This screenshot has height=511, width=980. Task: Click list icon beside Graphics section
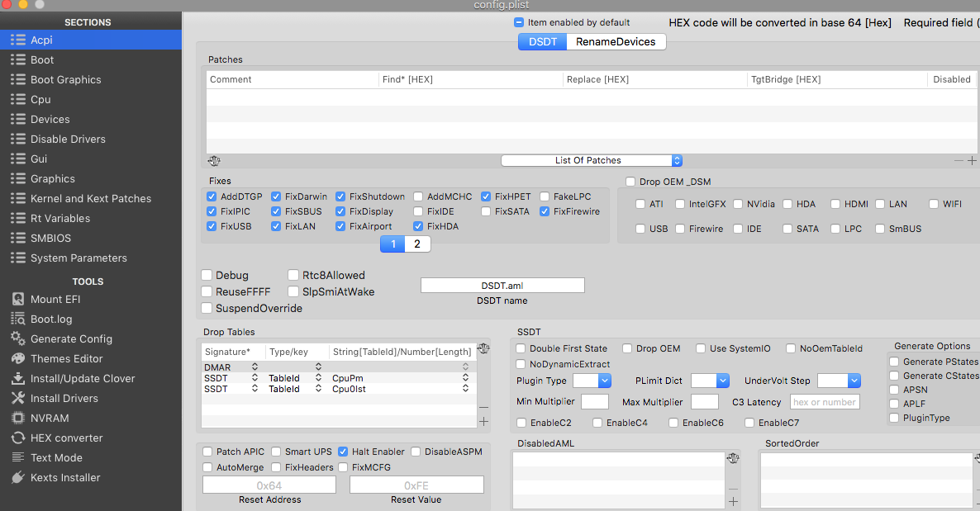coord(18,178)
